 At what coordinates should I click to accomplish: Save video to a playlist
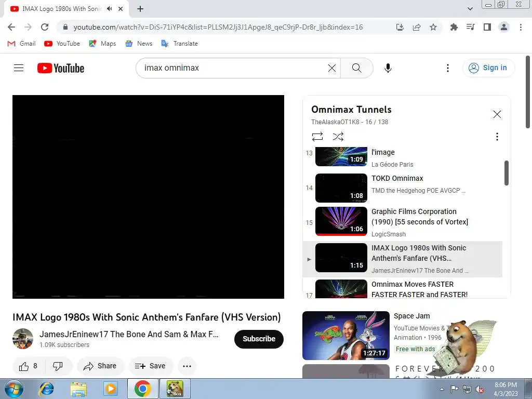click(x=150, y=366)
